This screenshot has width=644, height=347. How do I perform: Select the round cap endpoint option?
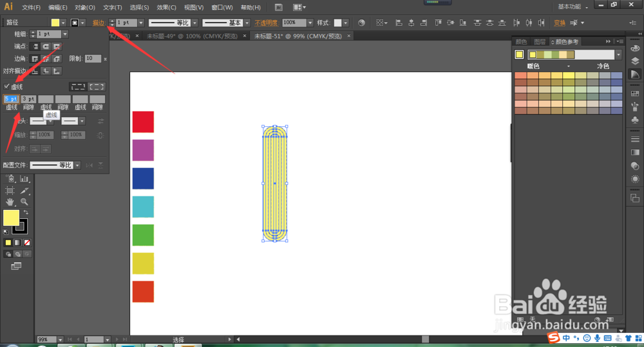click(46, 46)
